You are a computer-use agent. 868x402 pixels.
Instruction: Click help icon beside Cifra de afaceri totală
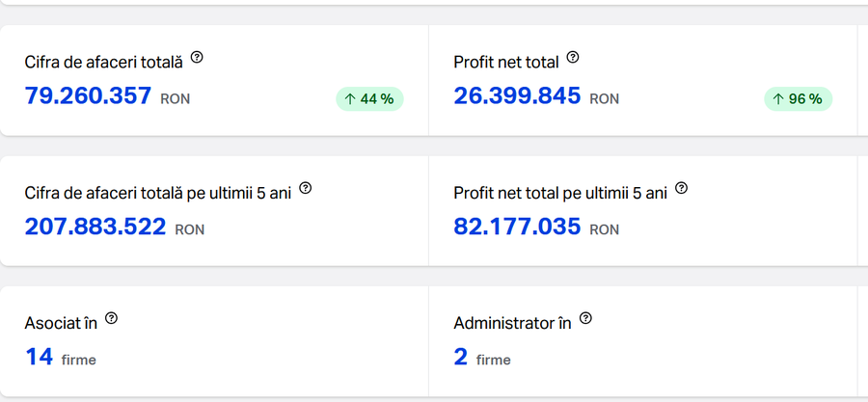(197, 58)
